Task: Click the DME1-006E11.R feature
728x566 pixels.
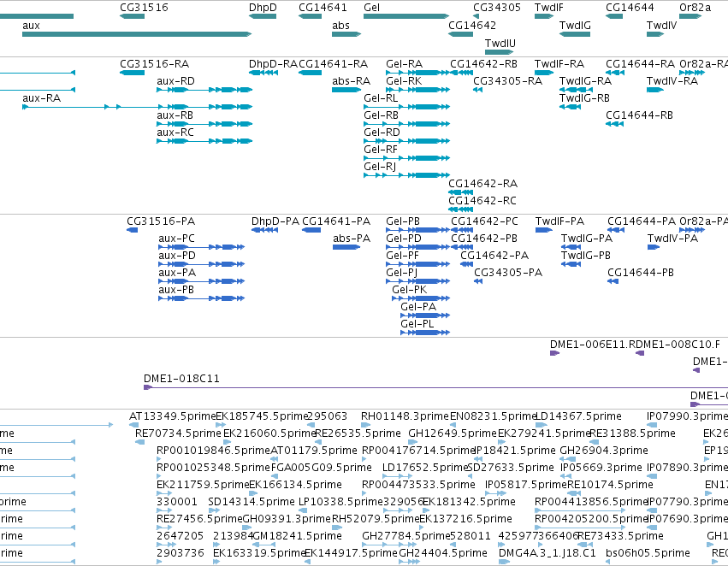Action: (555, 353)
